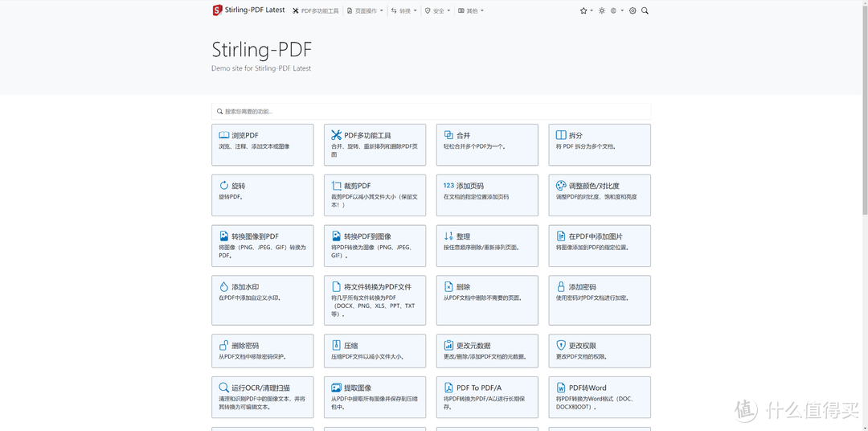Expand the 安全 navbar dropdown

[437, 10]
